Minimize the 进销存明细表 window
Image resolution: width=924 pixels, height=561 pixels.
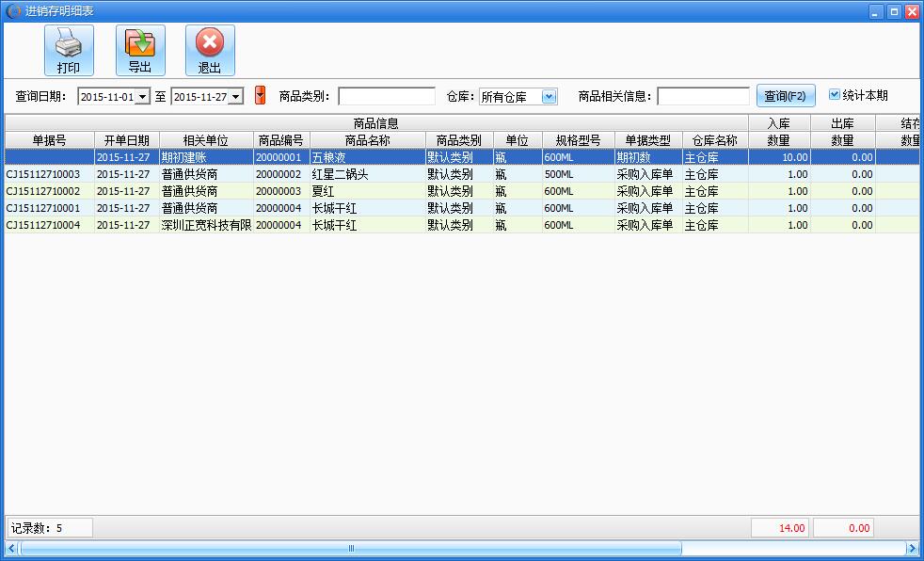click(x=877, y=11)
